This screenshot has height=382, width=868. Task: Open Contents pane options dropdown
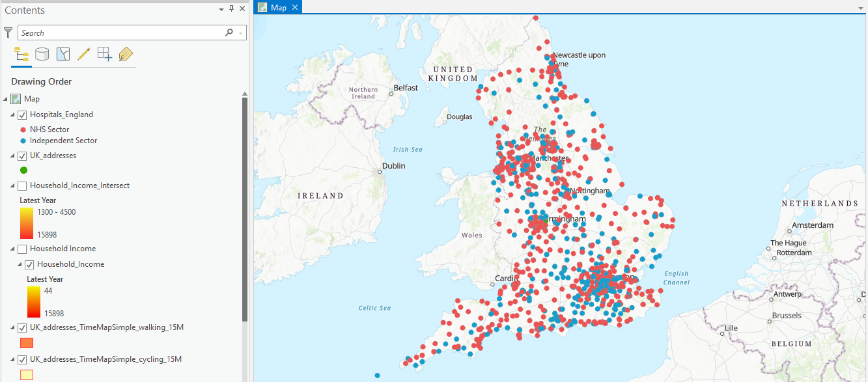pyautogui.click(x=221, y=8)
